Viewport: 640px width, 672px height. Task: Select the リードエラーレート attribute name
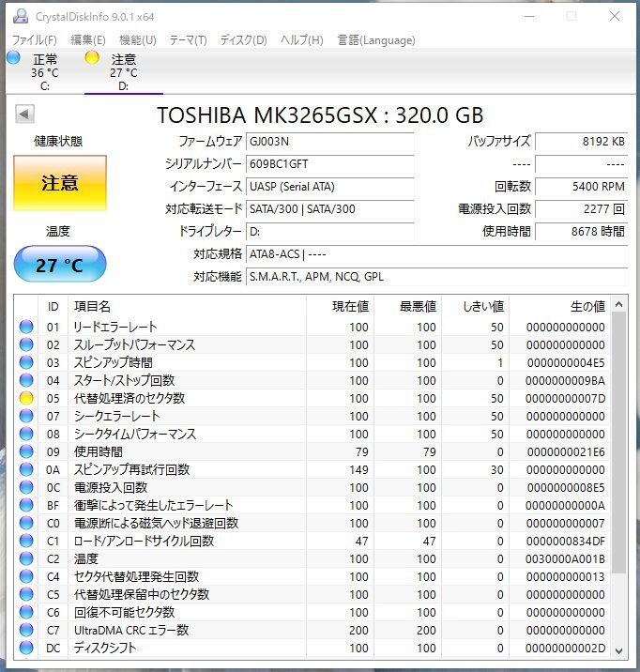click(x=115, y=327)
